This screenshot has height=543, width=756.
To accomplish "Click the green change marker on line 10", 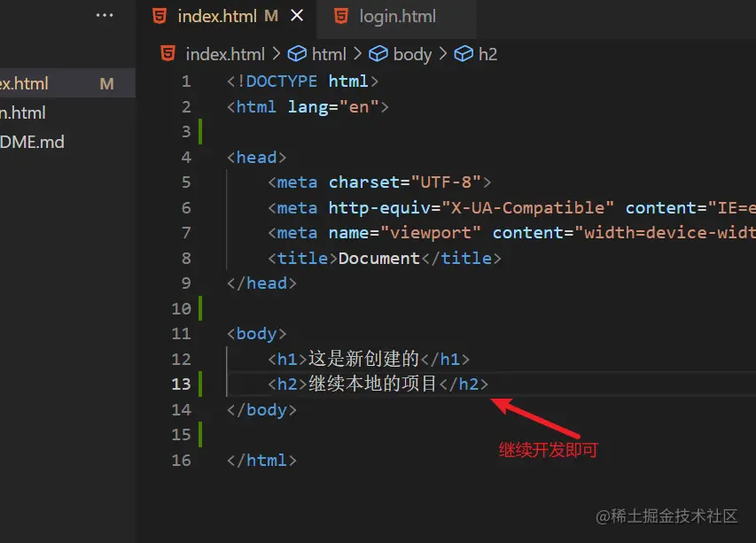I will (x=200, y=308).
